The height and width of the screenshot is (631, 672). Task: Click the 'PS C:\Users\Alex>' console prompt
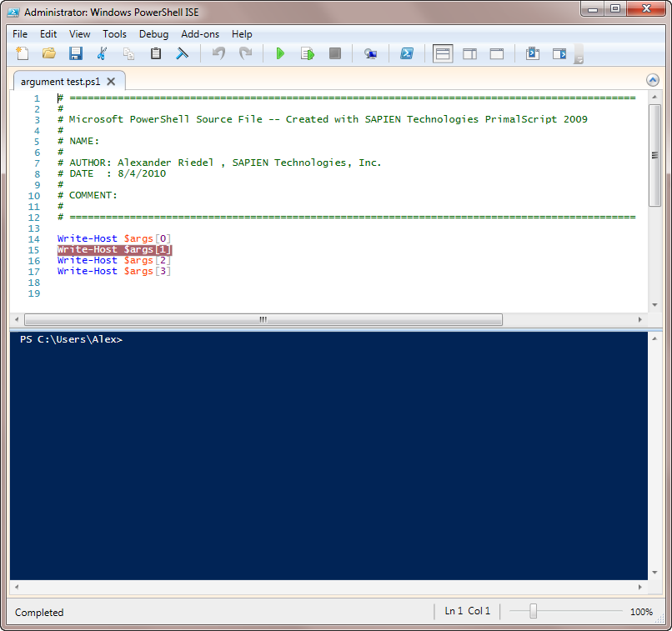click(71, 339)
